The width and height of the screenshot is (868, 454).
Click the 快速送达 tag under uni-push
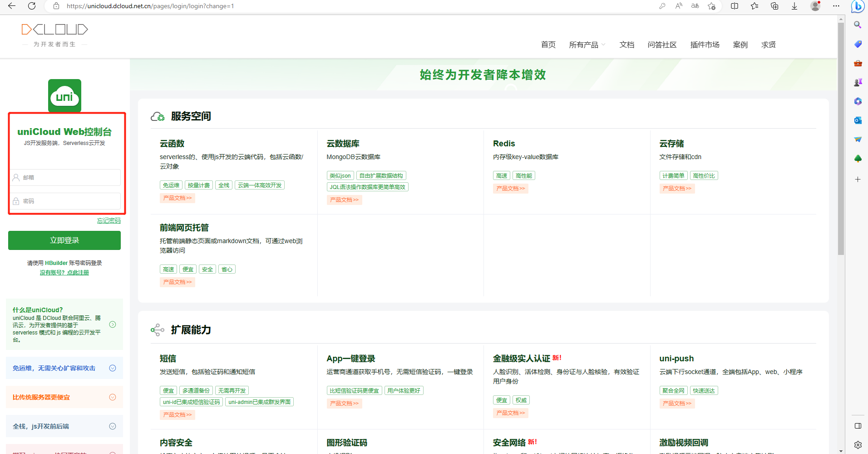pyautogui.click(x=704, y=391)
